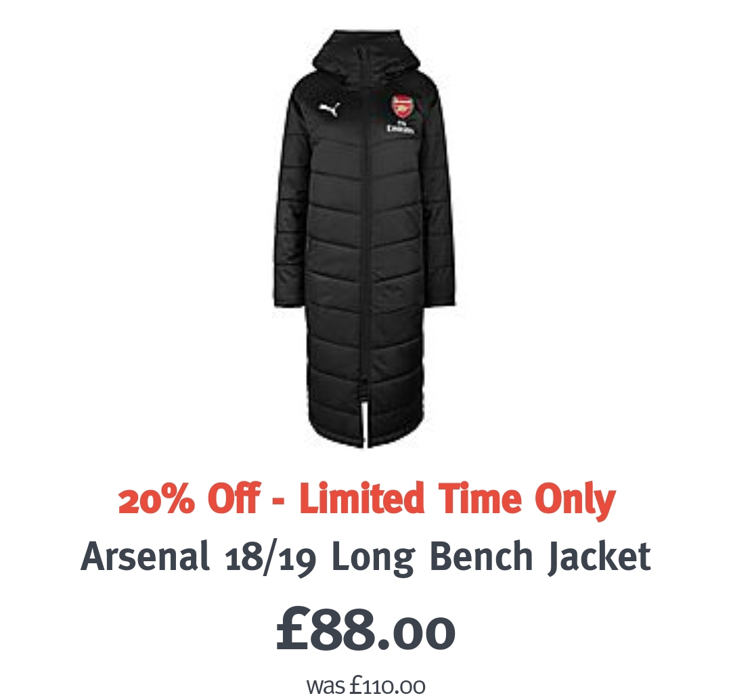731x700 pixels.
Task: Open the Arsenal 18/19 Long Bench Jacket link
Action: click(x=365, y=556)
